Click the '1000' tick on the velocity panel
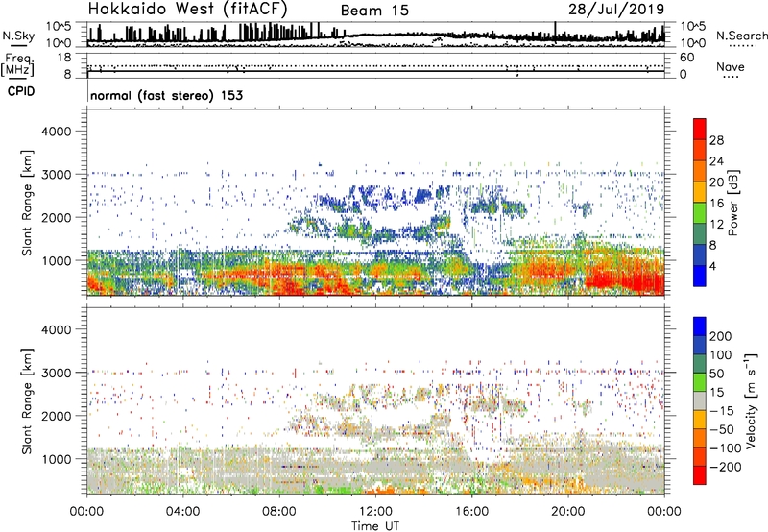Screen dimensions: 768x532 click(x=57, y=459)
